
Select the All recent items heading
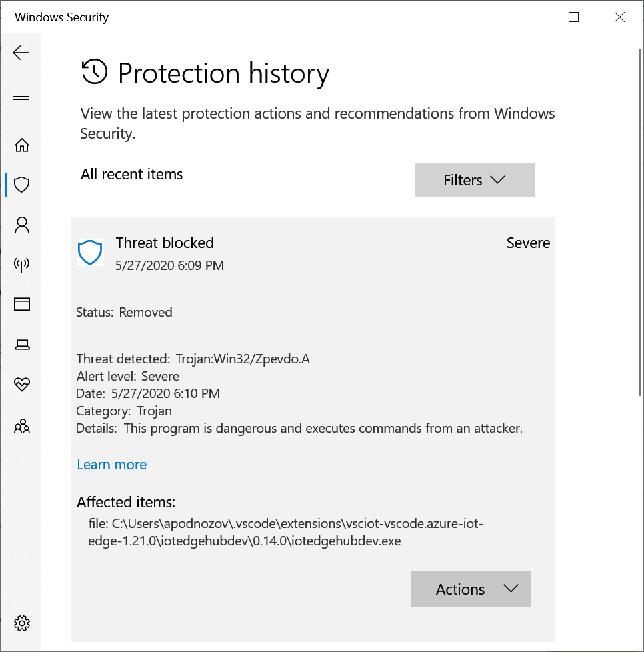(131, 174)
